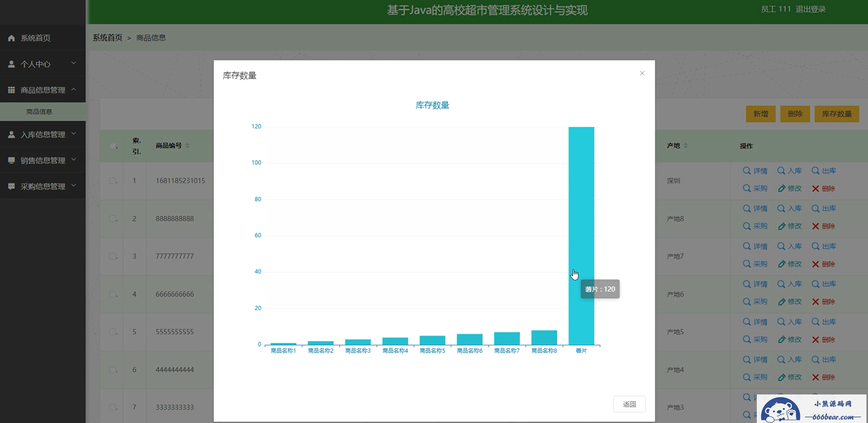Click 采购 for the 产地7 row
The image size is (868, 423).
pyautogui.click(x=755, y=264)
